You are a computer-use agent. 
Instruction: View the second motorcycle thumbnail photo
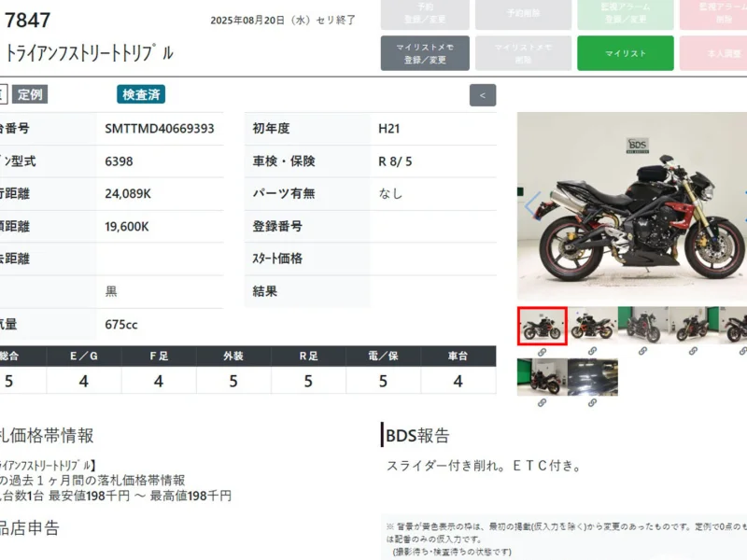coord(593,325)
